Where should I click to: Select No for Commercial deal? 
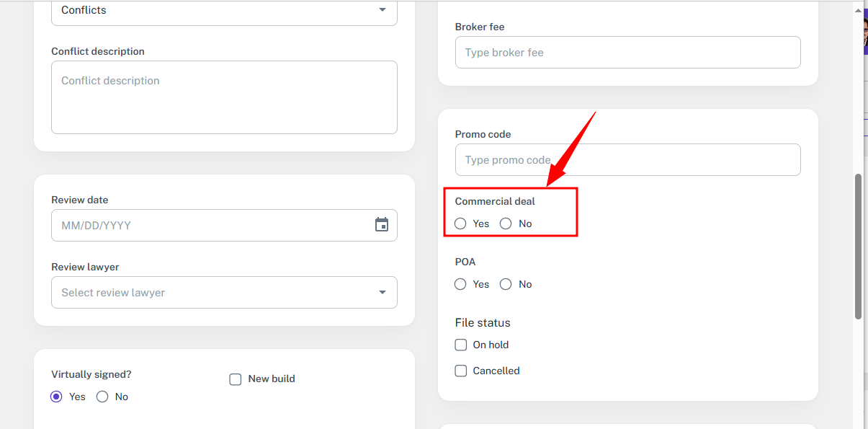pyautogui.click(x=506, y=224)
